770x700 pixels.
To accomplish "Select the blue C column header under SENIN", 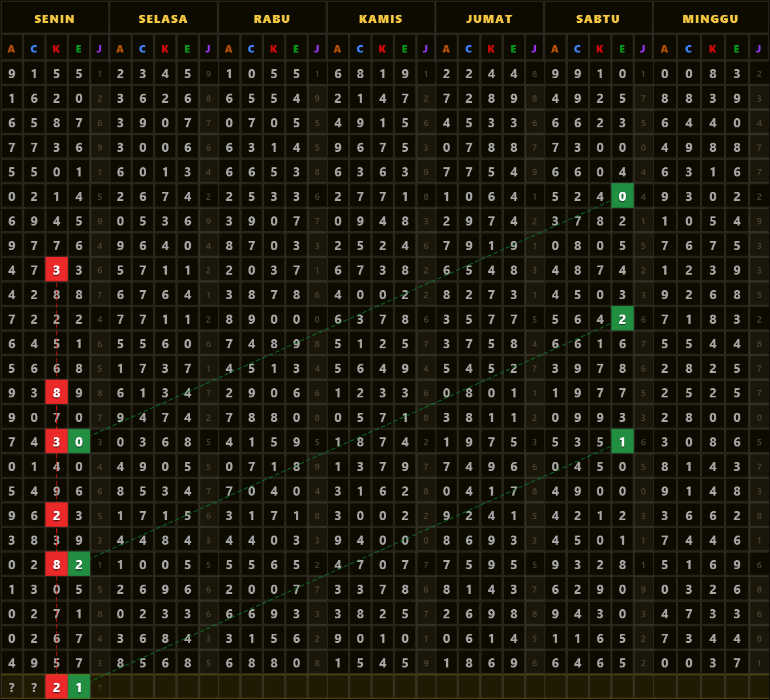I will [x=34, y=49].
